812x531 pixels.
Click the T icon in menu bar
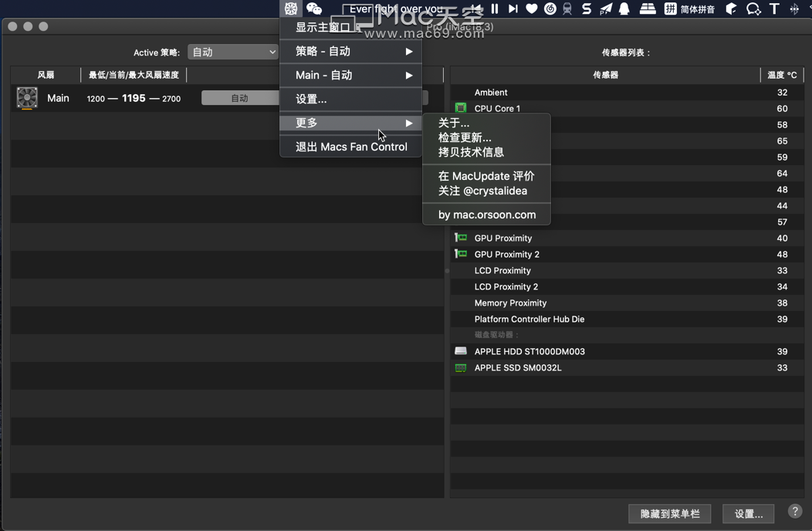[x=774, y=8]
